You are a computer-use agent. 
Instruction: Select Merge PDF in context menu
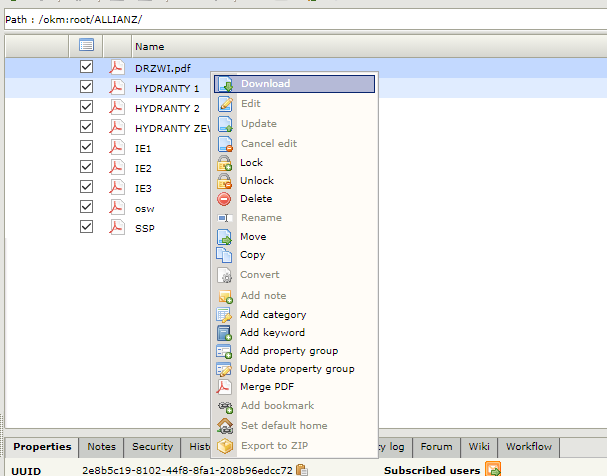tap(267, 387)
